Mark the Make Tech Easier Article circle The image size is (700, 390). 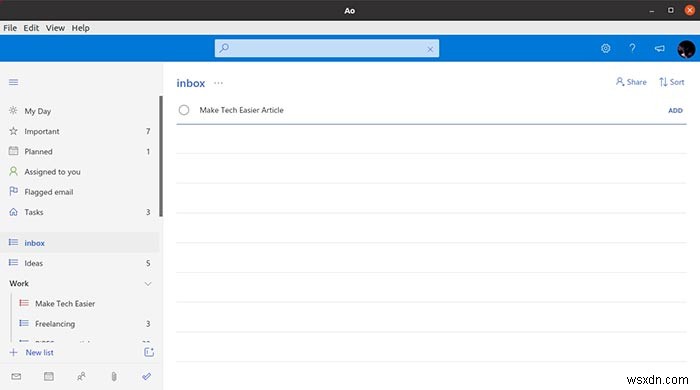point(184,110)
